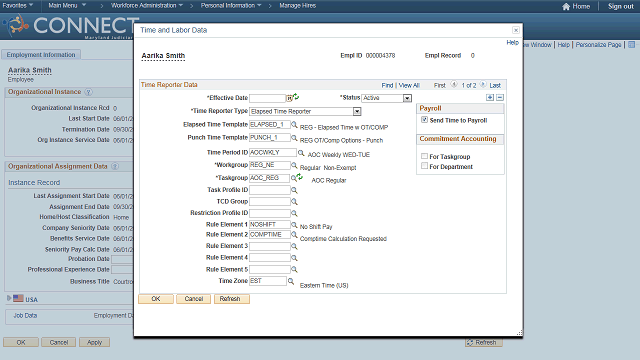This screenshot has height=360, width=640.
Task: Click the Home icon in header
Action: tap(566, 6)
